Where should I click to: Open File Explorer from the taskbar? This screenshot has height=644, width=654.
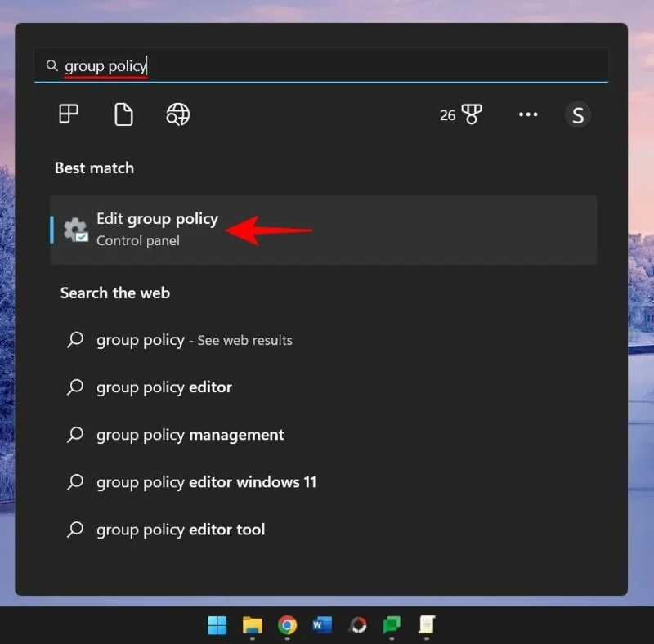253,625
